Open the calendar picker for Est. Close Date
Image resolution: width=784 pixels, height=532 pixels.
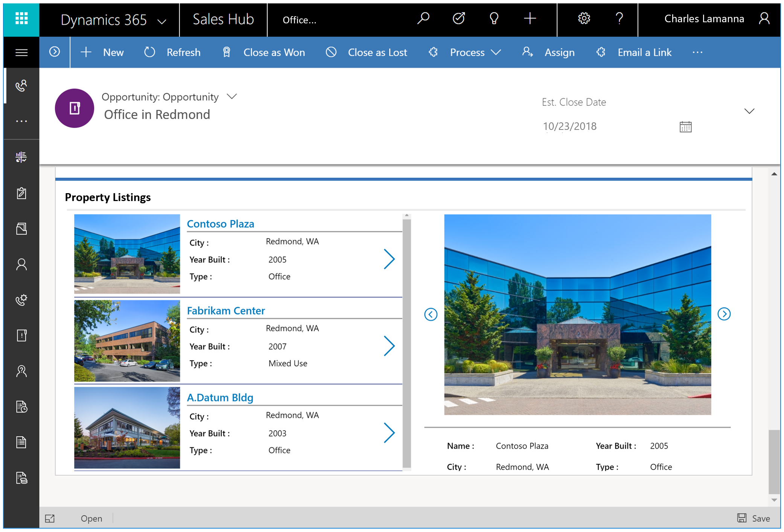click(685, 127)
